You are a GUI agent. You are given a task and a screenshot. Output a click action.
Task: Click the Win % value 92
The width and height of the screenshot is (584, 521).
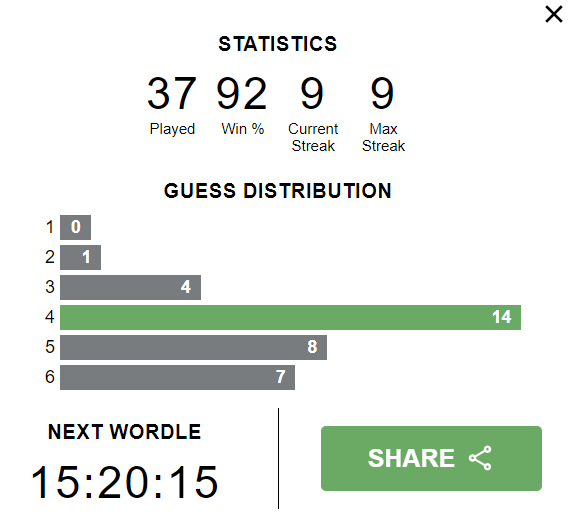(242, 93)
